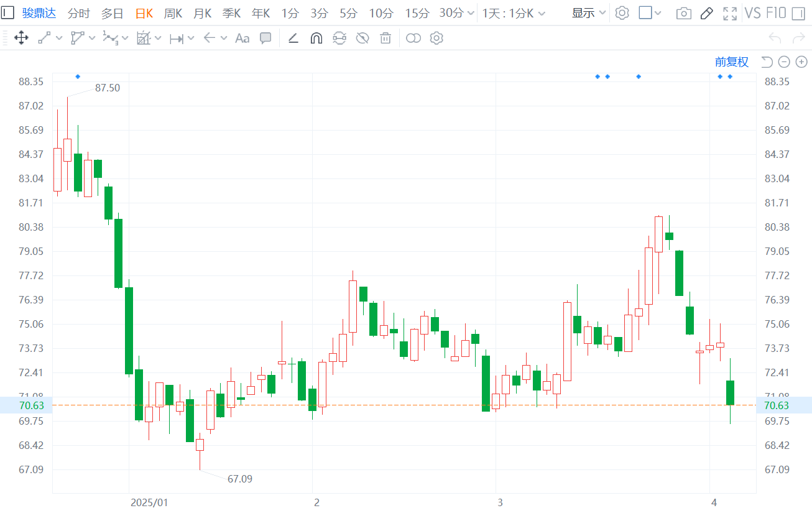Zoom in chart with plus icon
812x508 pixels.
[801, 62]
